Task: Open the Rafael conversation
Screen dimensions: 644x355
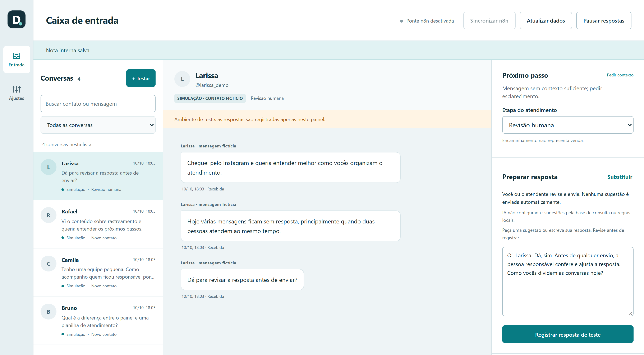Action: tap(98, 224)
